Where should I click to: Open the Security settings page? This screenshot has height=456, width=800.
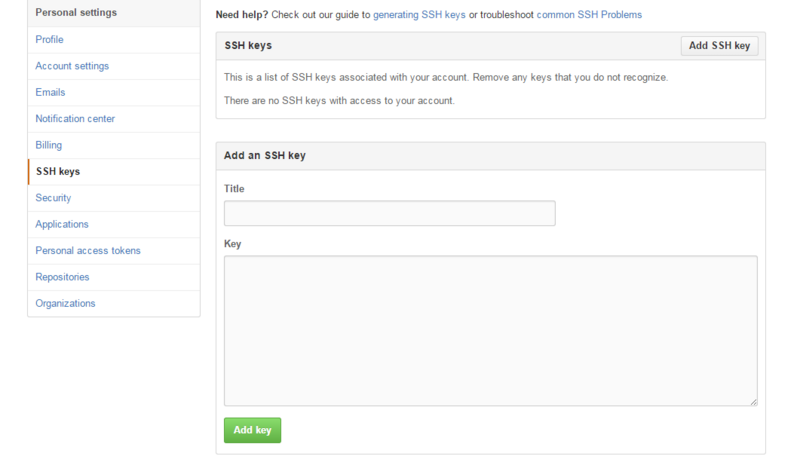[x=53, y=198]
